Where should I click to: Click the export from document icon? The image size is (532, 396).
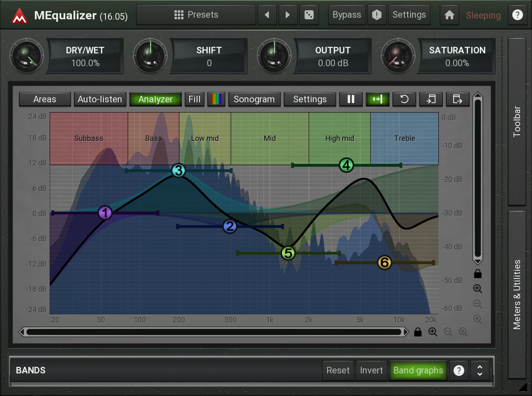point(458,99)
